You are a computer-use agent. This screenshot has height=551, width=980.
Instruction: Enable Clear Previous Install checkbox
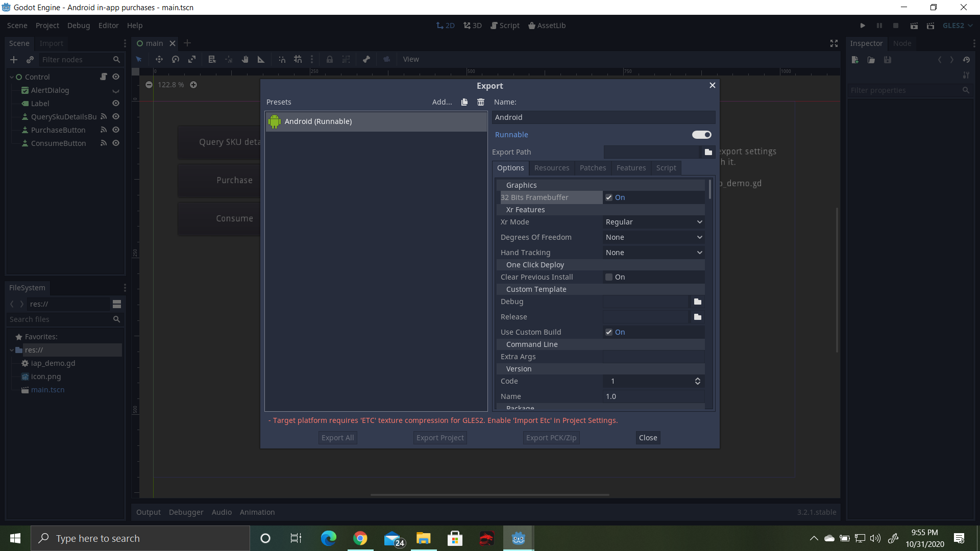pos(609,277)
